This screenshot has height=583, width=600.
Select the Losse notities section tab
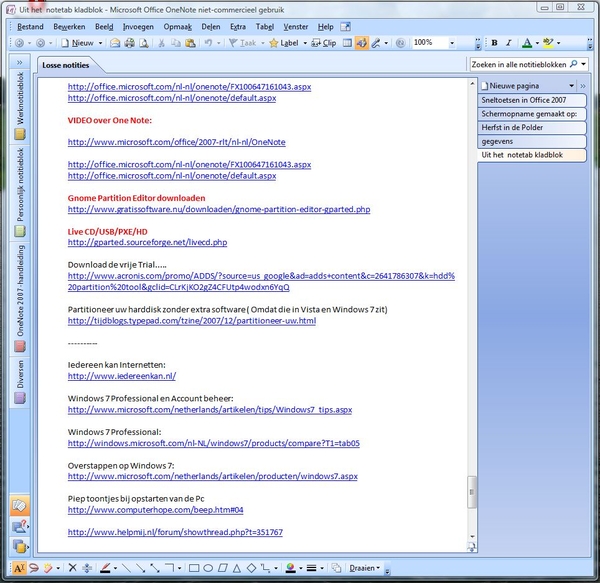coord(66,65)
